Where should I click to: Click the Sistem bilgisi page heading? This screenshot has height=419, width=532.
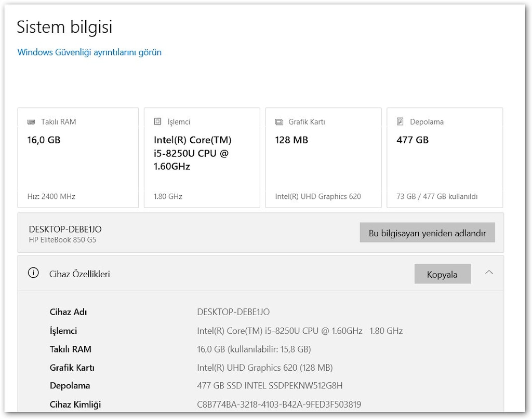pyautogui.click(x=64, y=27)
